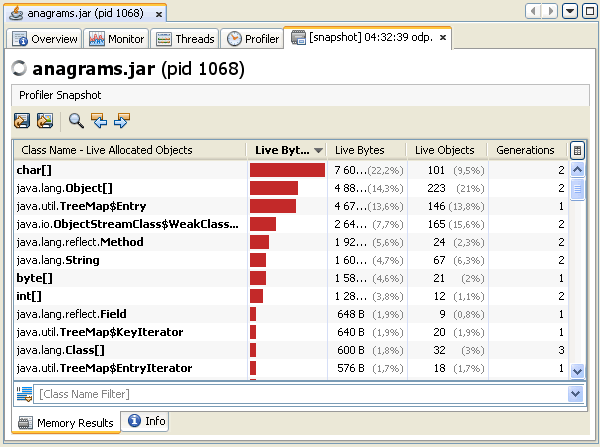The height and width of the screenshot is (447, 600).
Task: Go to the Threads tab
Action: click(x=186, y=39)
